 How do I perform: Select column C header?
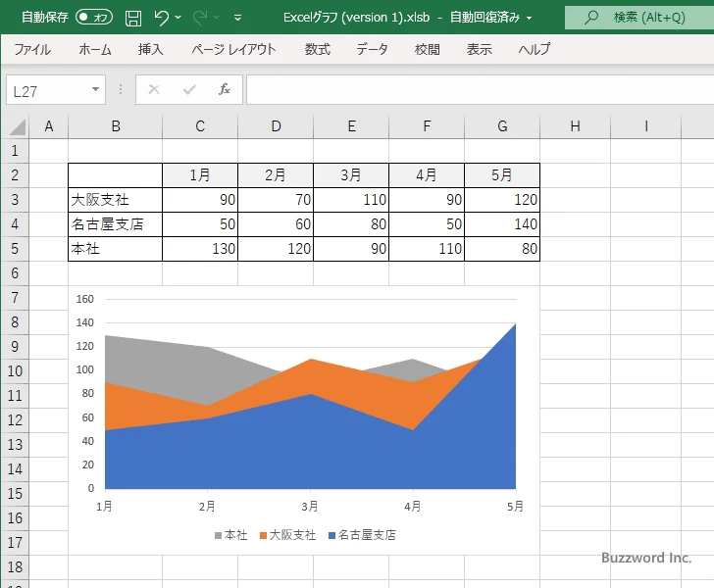pos(200,126)
